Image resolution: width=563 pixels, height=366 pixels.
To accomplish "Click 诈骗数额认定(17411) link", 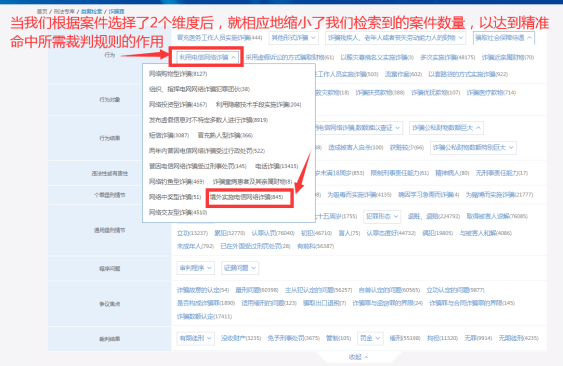I will [204, 317].
